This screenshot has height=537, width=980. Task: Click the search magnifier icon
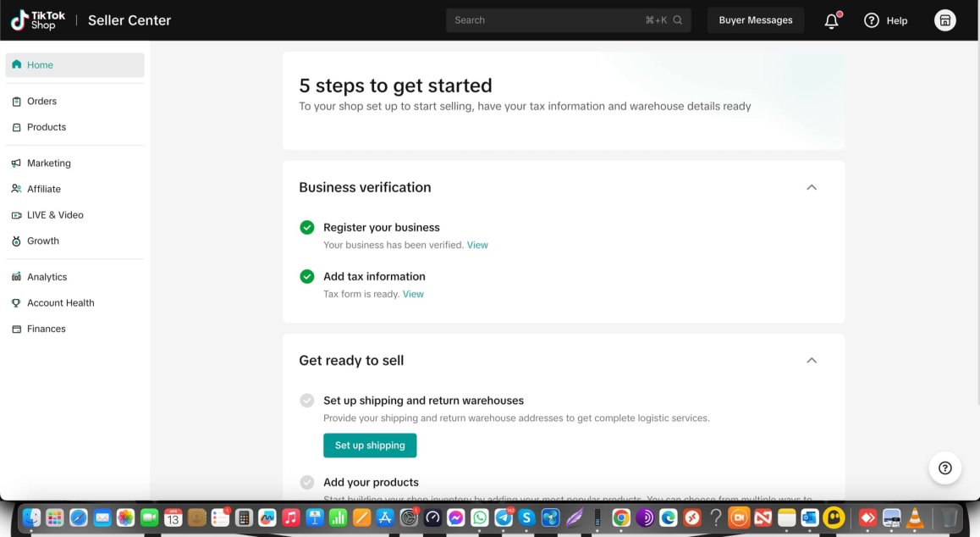click(678, 20)
